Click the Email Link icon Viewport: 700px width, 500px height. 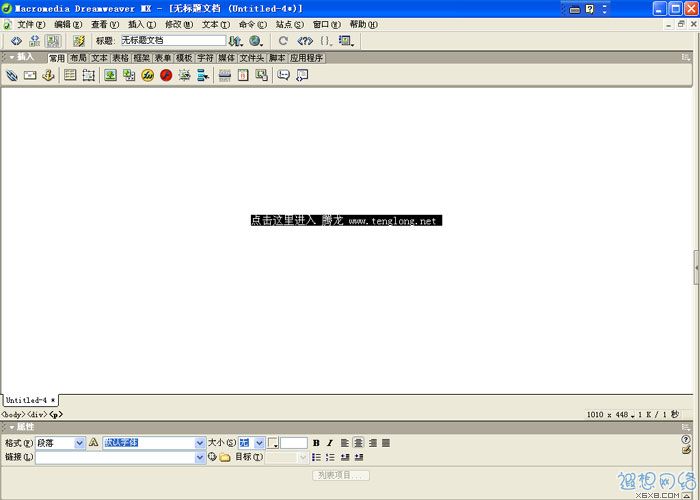click(x=30, y=75)
